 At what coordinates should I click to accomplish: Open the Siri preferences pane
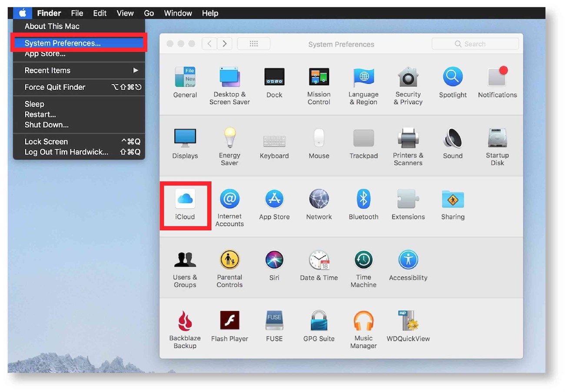274,266
